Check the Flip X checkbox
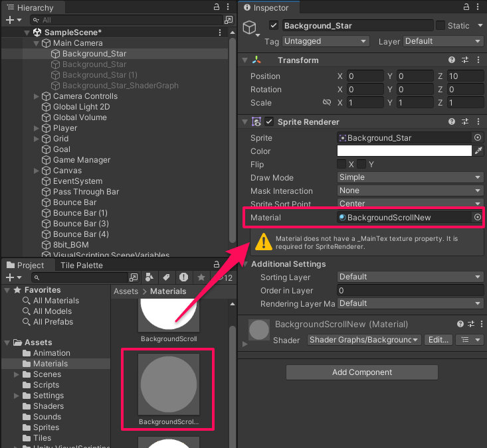 [341, 164]
